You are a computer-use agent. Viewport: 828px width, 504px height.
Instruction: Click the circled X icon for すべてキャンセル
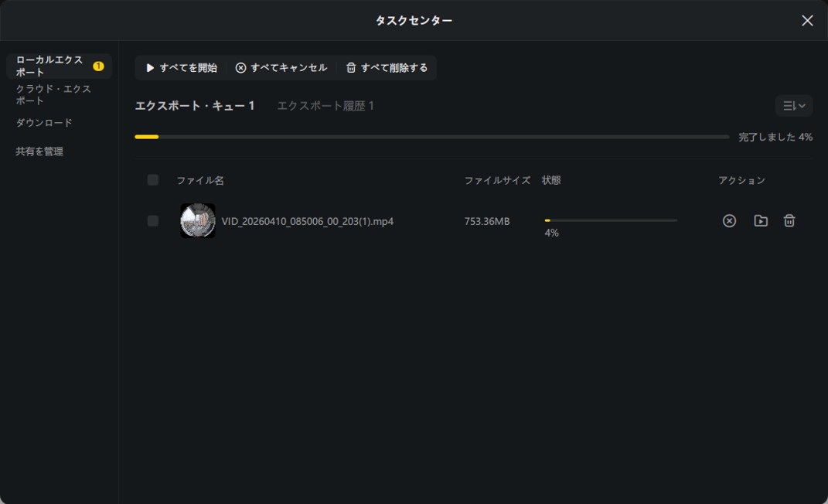240,67
